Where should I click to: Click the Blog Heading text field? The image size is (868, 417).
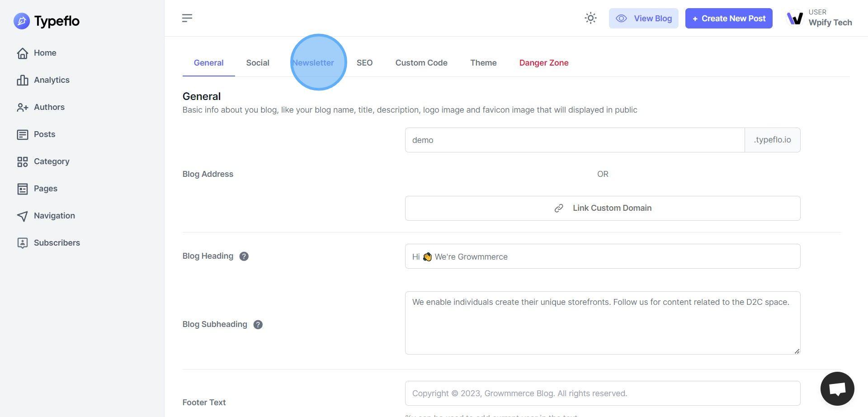click(602, 256)
